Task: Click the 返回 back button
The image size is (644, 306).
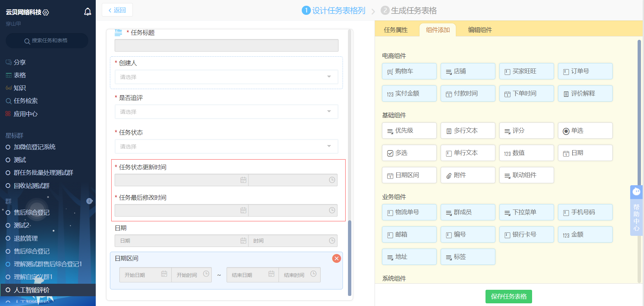Action: coord(117,10)
